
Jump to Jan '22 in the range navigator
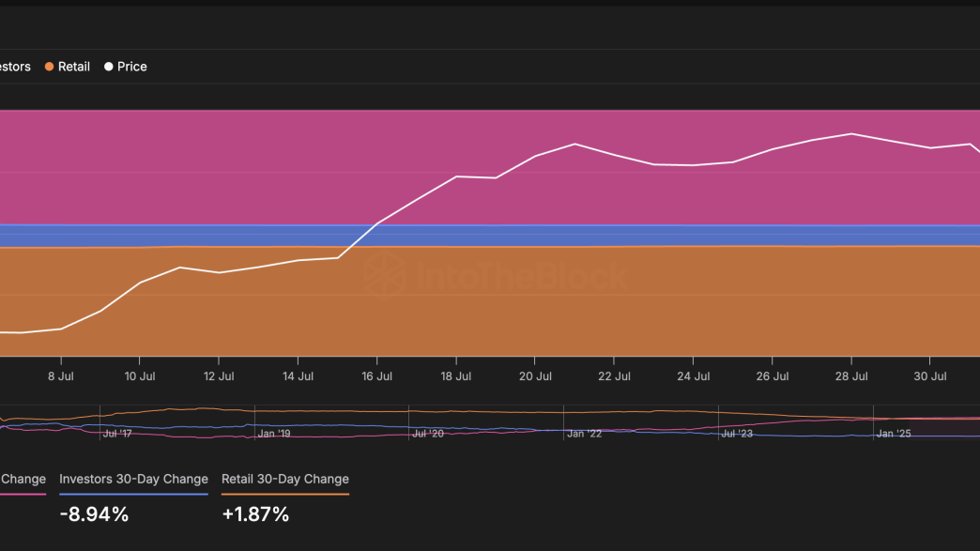coord(583,434)
